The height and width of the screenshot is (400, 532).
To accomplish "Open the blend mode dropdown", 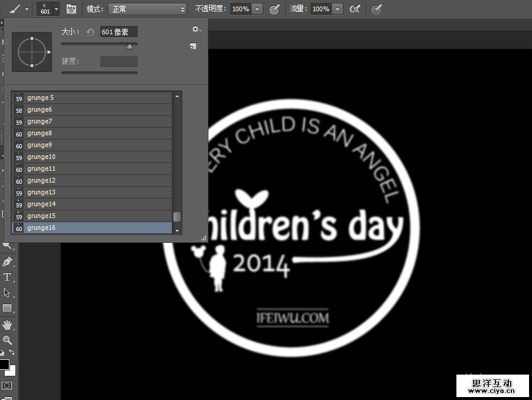I will pos(146,9).
